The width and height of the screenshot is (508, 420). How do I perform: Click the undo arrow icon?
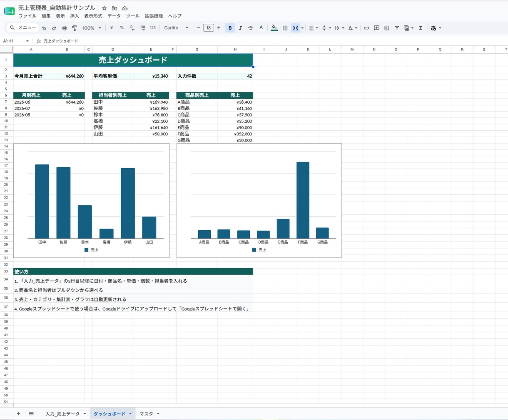44,28
